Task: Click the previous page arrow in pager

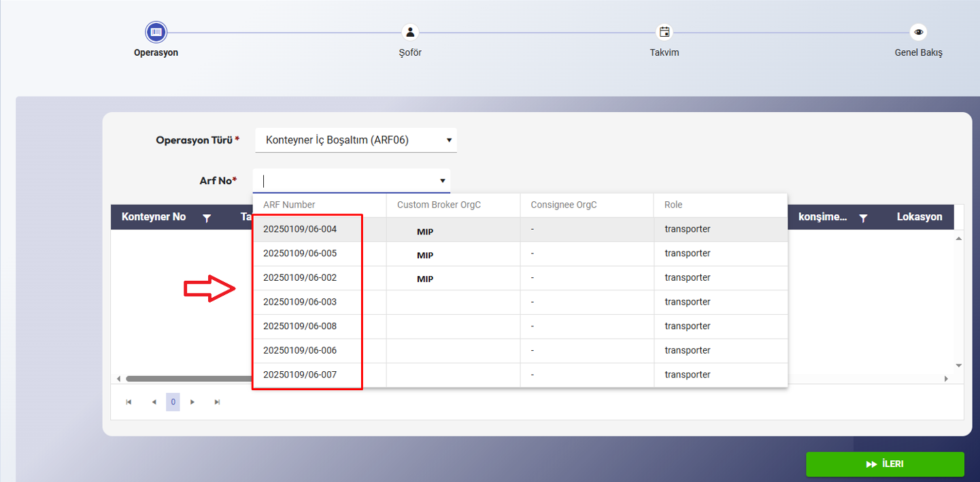Action: 154,402
